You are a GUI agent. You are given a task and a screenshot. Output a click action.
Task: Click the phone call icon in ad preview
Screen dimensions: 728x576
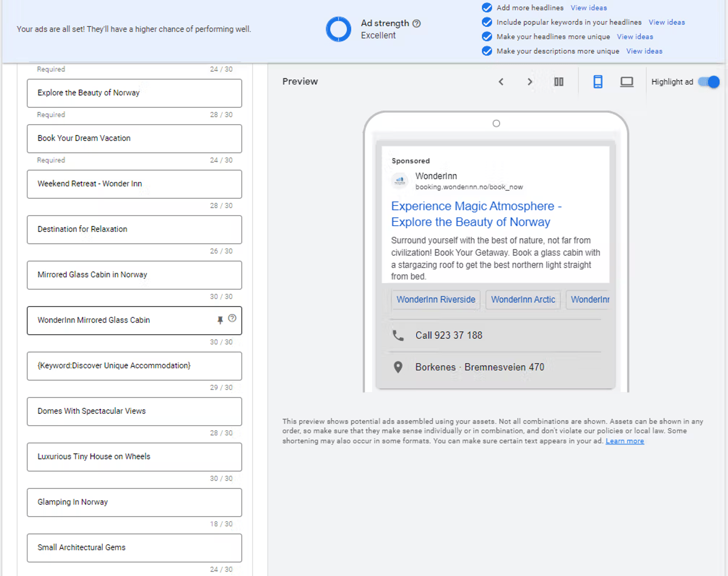coord(398,335)
